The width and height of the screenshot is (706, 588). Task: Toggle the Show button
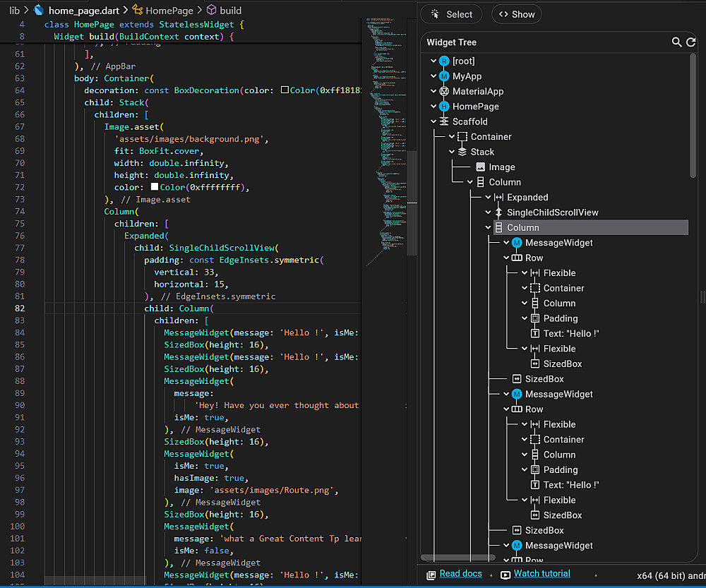click(516, 14)
